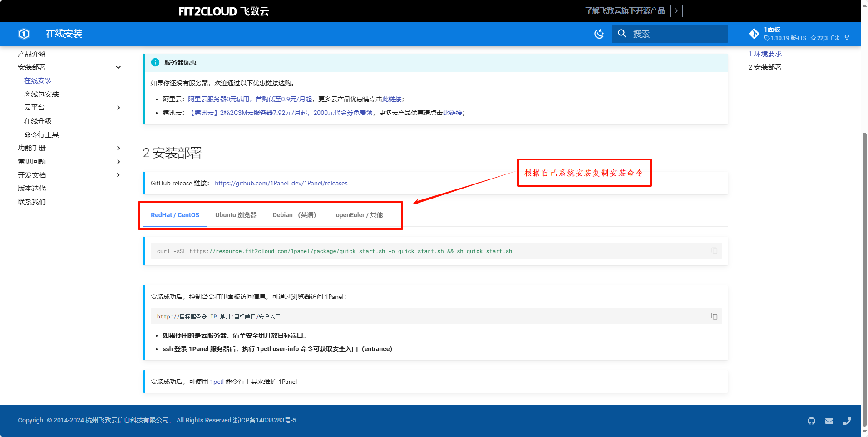Open 在线升级 sidebar page
Viewport: 868px width, 437px height.
click(38, 121)
